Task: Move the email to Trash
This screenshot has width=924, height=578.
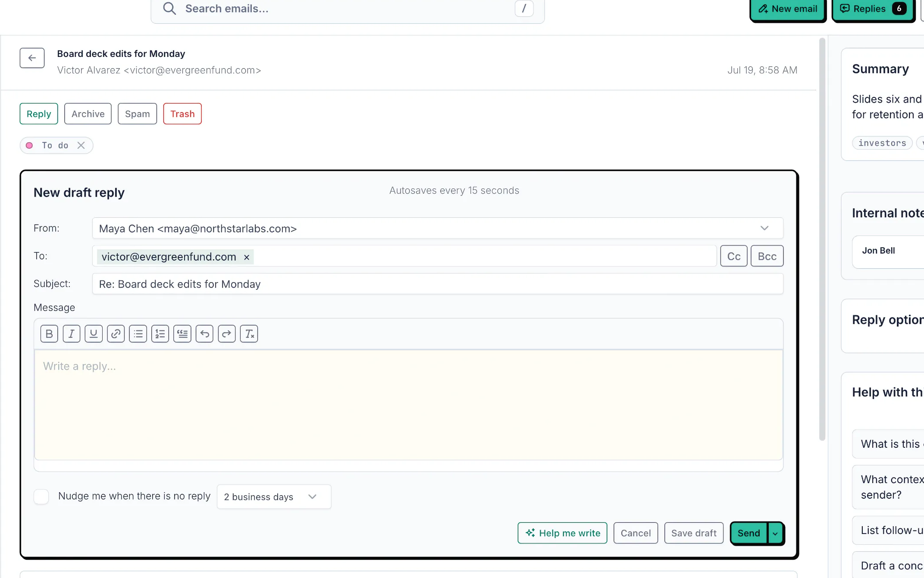Action: pos(182,114)
